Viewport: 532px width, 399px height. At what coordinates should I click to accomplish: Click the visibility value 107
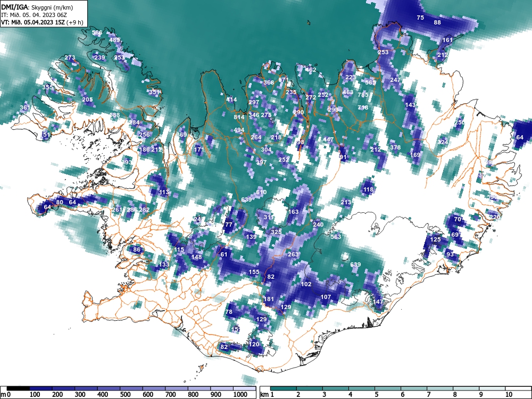pyautogui.click(x=326, y=297)
